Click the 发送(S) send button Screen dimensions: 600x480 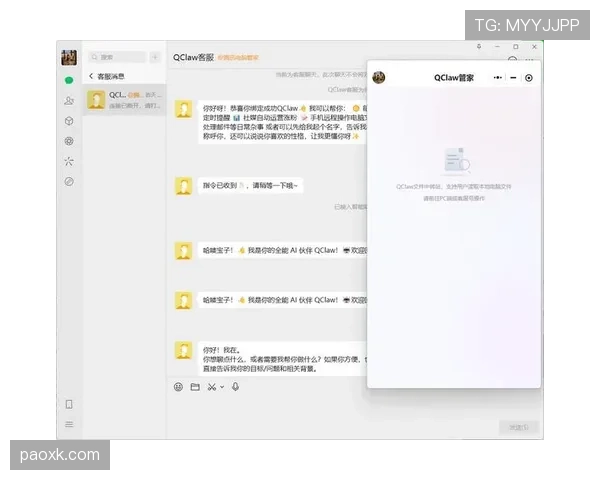519,427
